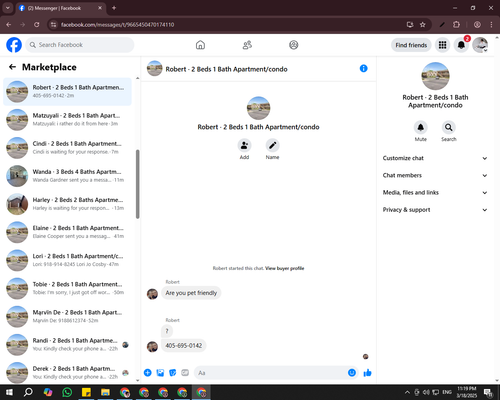This screenshot has width=500, height=400.
Task: Click the chat header title Robert listing
Action: click(226, 69)
